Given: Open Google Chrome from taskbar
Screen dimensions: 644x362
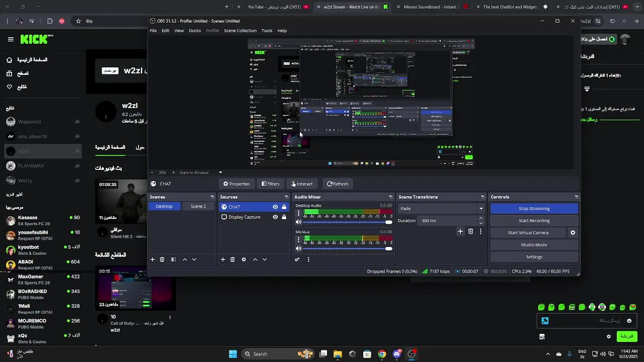Looking at the screenshot, I should click(x=382, y=354).
